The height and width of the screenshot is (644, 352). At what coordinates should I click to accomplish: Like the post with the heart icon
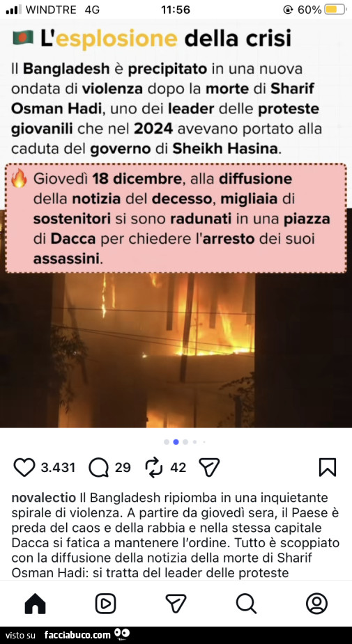point(24,467)
